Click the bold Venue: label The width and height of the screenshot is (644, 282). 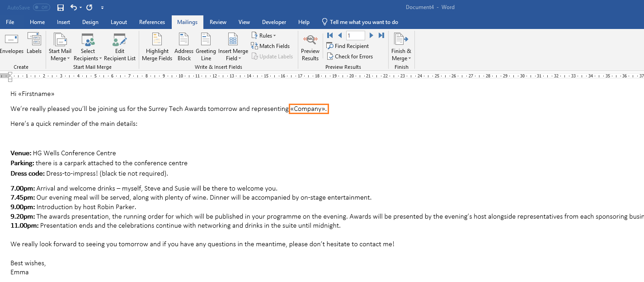pyautogui.click(x=21, y=153)
